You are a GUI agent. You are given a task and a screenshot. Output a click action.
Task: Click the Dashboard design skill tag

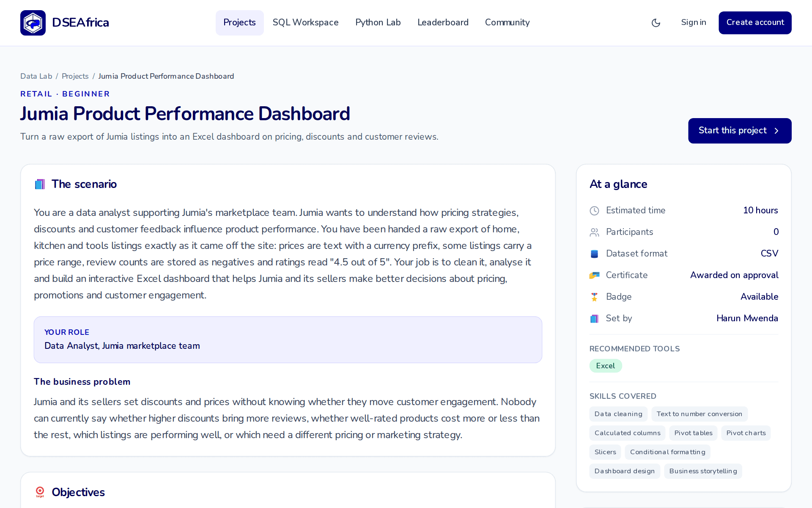tap(625, 471)
